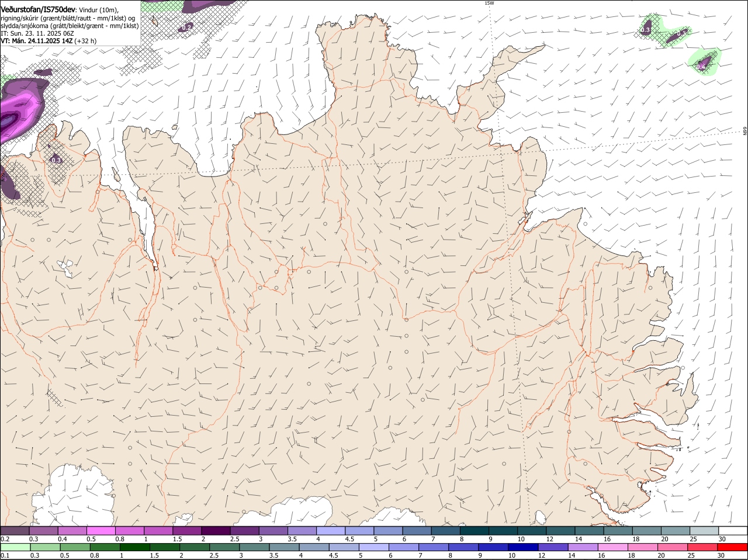The height and width of the screenshot is (560, 748).
Task: Click the 0.3 label on the top-right hatched patch
Action: pyautogui.click(x=646, y=30)
